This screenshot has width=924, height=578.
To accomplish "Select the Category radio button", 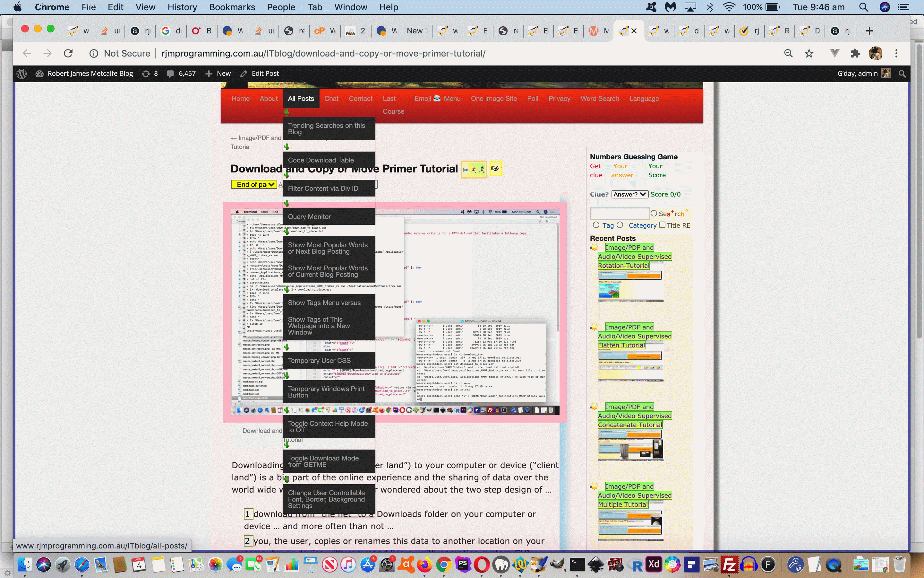I will pyautogui.click(x=620, y=225).
